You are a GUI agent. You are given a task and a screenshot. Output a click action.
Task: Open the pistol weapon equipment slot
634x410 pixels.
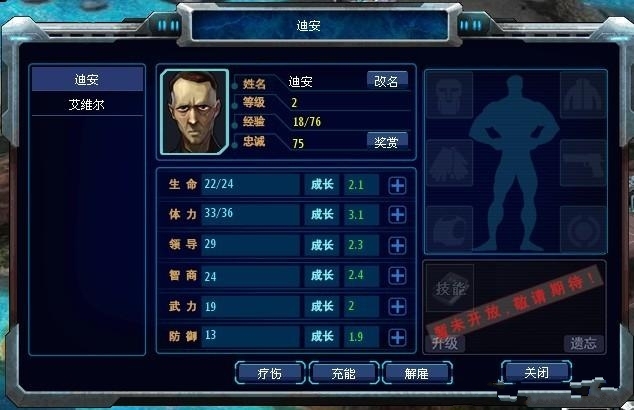(583, 163)
